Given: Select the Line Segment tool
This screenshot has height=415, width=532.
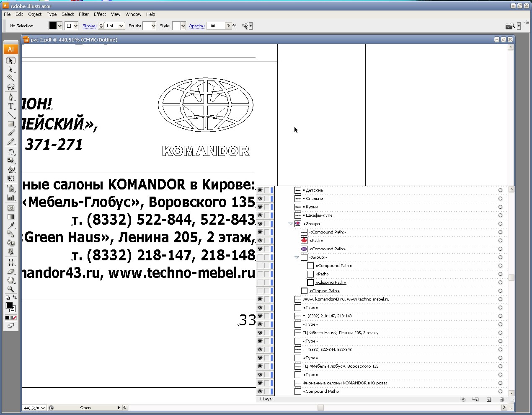Looking at the screenshot, I should pyautogui.click(x=11, y=115).
